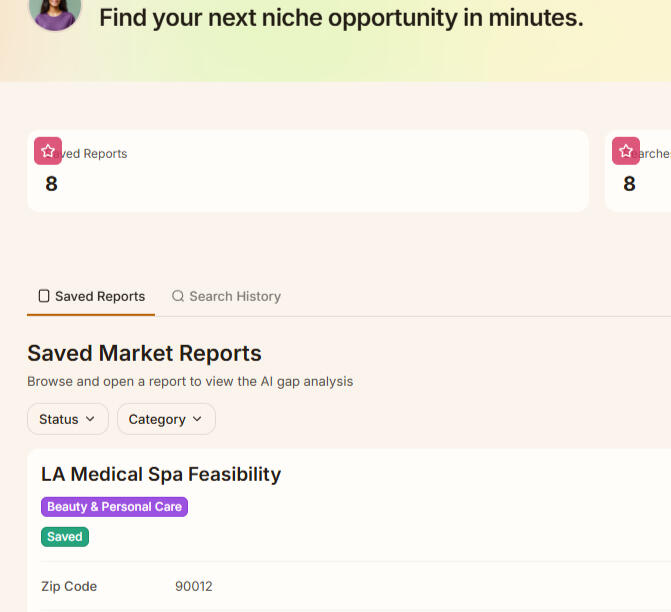Screen dimensions: 671x612
Task: Open the LA Medical Spa Feasibility report
Action: [161, 474]
